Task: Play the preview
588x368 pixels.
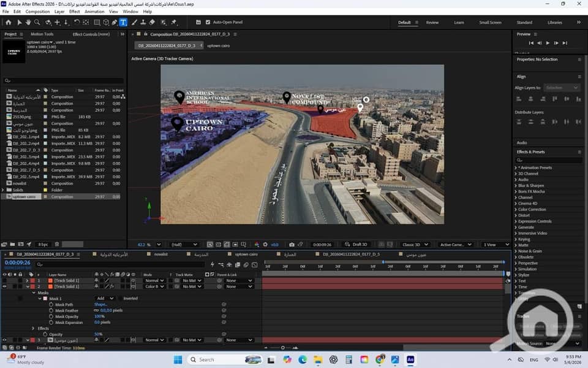Action: (548, 43)
